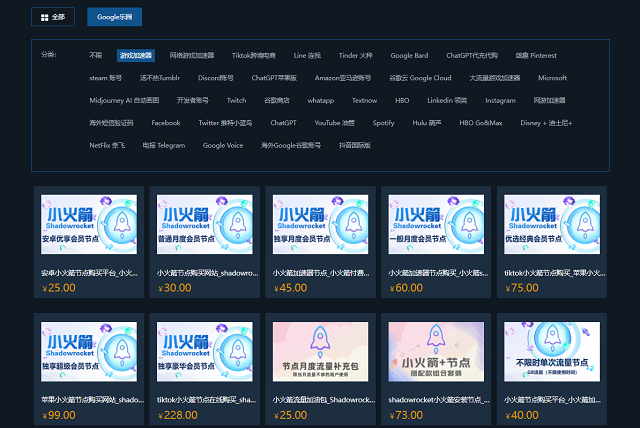640x428 pixels.
Task: Click the ¥73.00 price
Action: click(x=406, y=415)
